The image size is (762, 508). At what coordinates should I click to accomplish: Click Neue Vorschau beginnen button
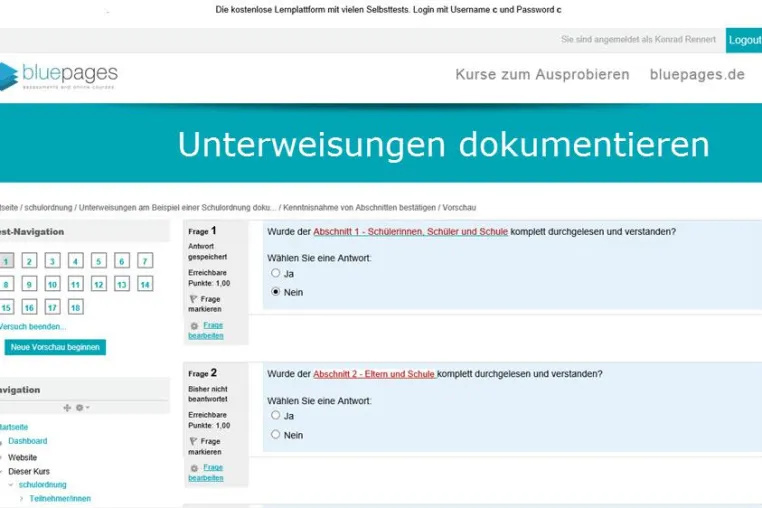pyautogui.click(x=55, y=347)
